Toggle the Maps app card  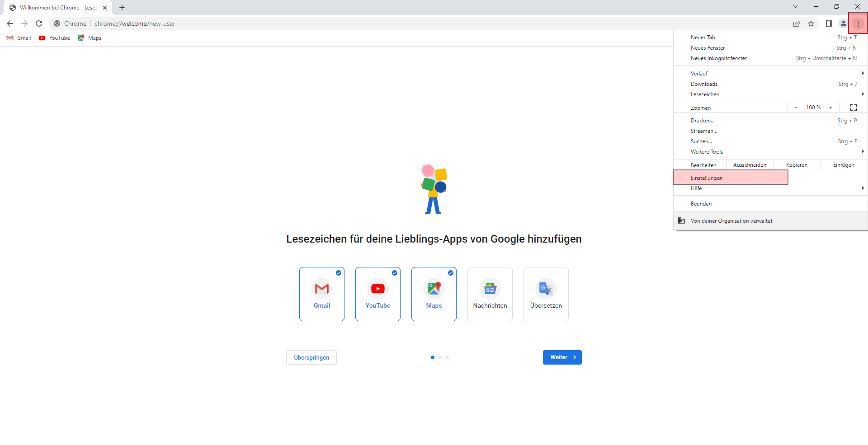[434, 294]
